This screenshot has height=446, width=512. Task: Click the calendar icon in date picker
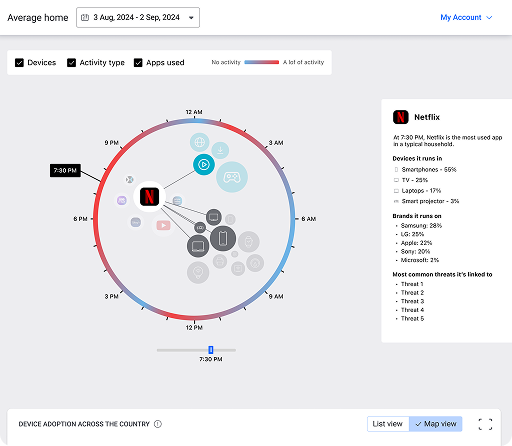pyautogui.click(x=85, y=17)
